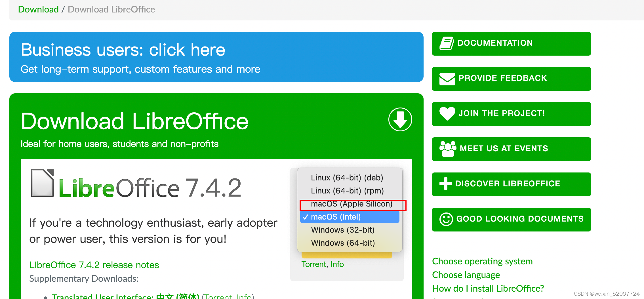Open MEET US AT EVENTS button

[511, 149]
